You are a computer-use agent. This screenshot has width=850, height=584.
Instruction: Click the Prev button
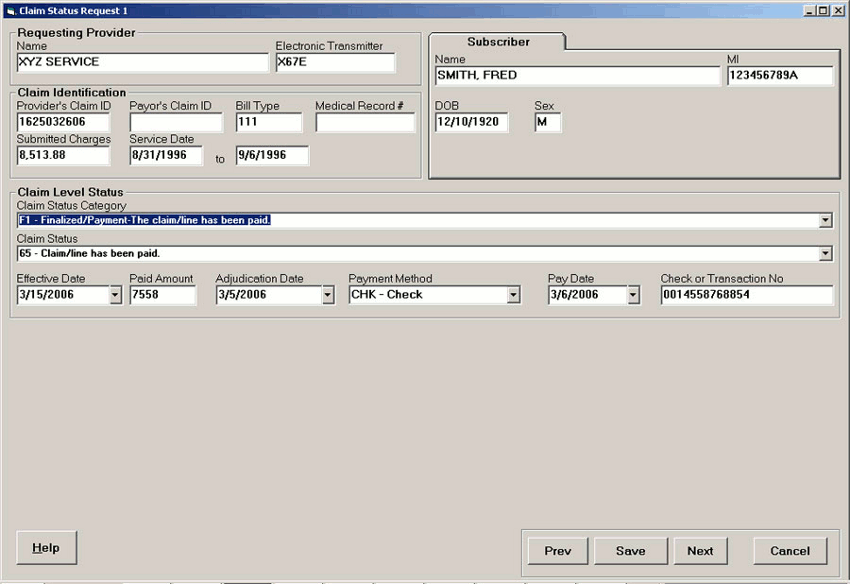557,550
